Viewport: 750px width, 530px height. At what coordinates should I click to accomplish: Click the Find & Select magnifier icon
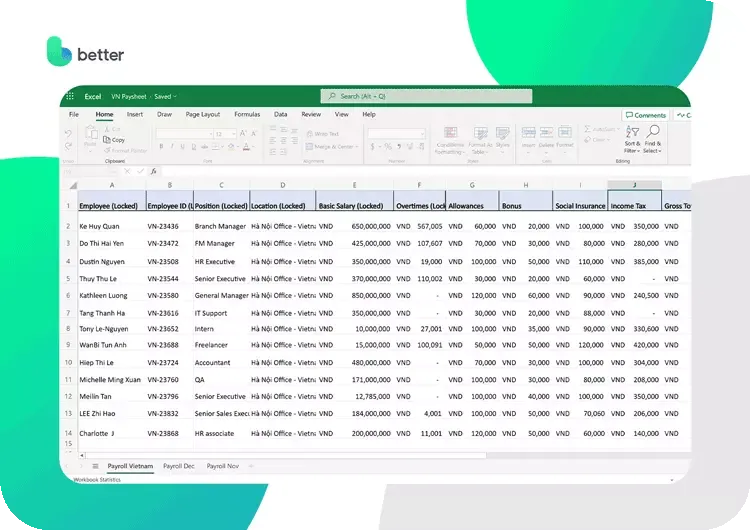[652, 137]
